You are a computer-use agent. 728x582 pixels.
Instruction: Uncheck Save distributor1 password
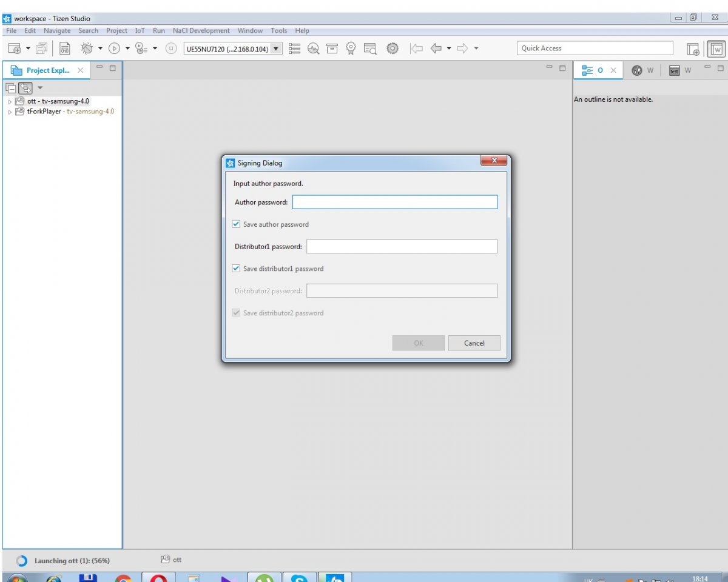[x=236, y=269]
